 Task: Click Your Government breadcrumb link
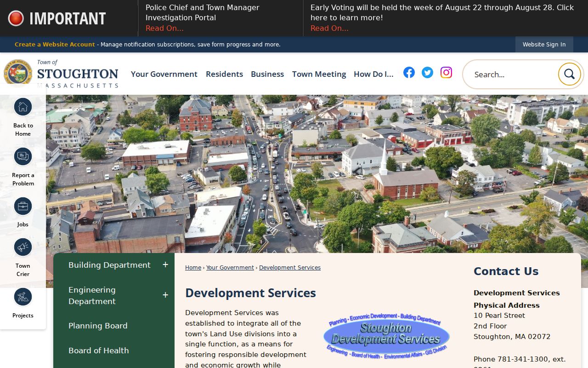pos(230,268)
